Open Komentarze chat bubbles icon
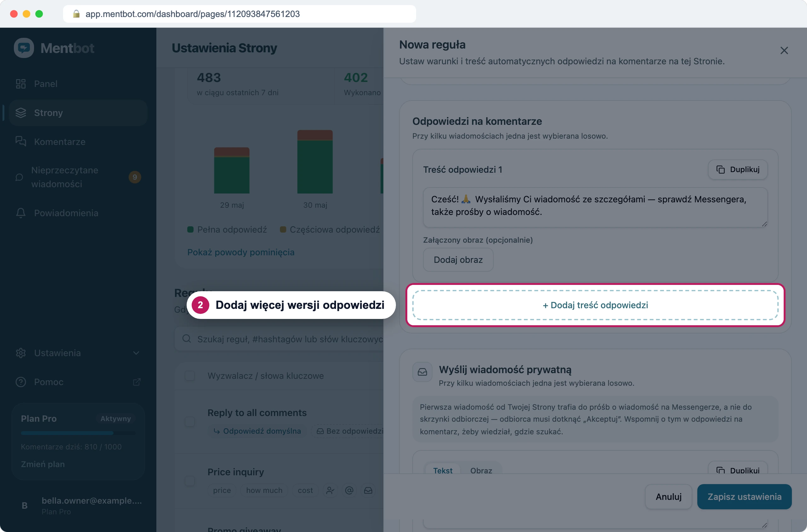The image size is (807, 532). pyautogui.click(x=21, y=142)
